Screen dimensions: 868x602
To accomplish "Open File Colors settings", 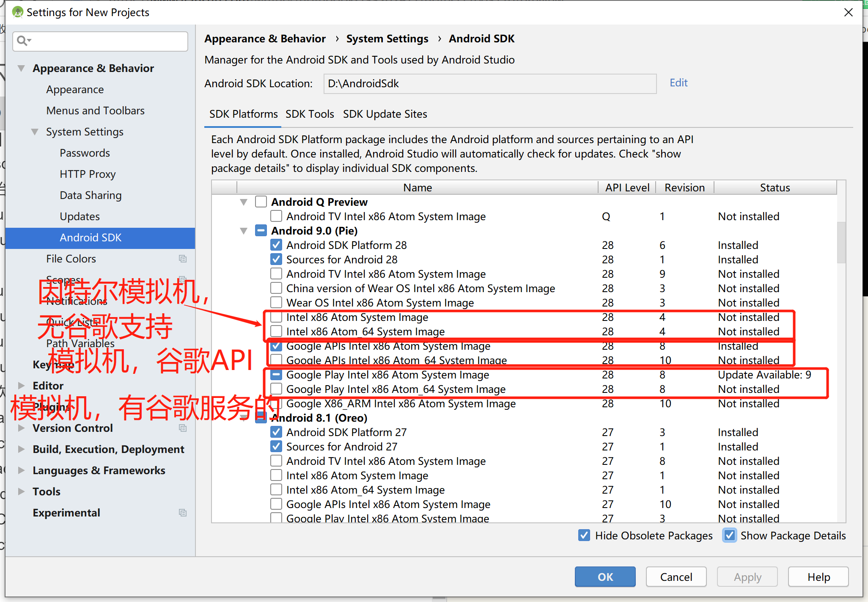I will (71, 259).
